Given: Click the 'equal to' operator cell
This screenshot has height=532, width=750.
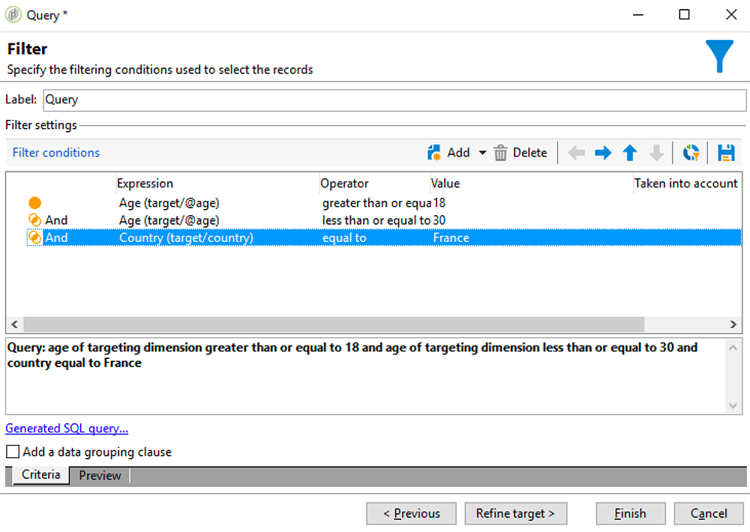Looking at the screenshot, I should [x=344, y=237].
